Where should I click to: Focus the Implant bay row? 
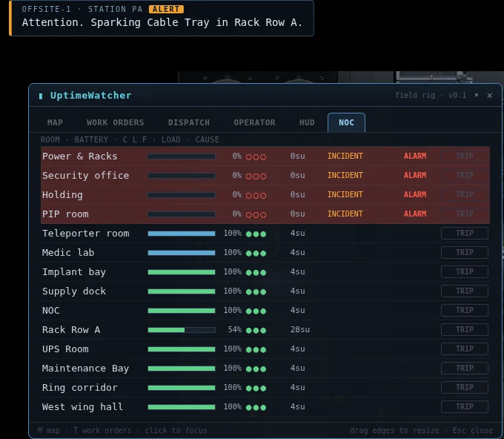coord(265,271)
